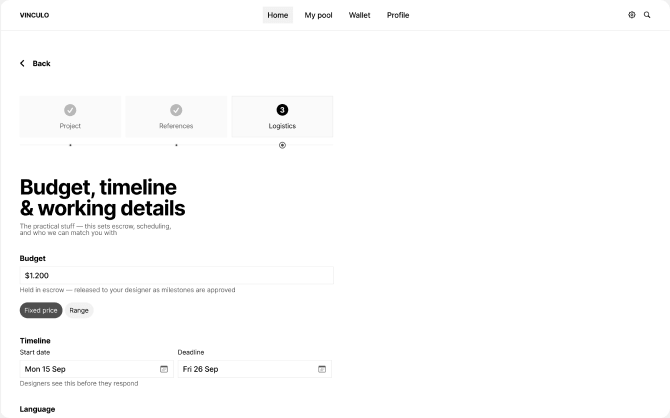Click the Timeline section label
Screen dimensions: 670x418
pos(35,341)
